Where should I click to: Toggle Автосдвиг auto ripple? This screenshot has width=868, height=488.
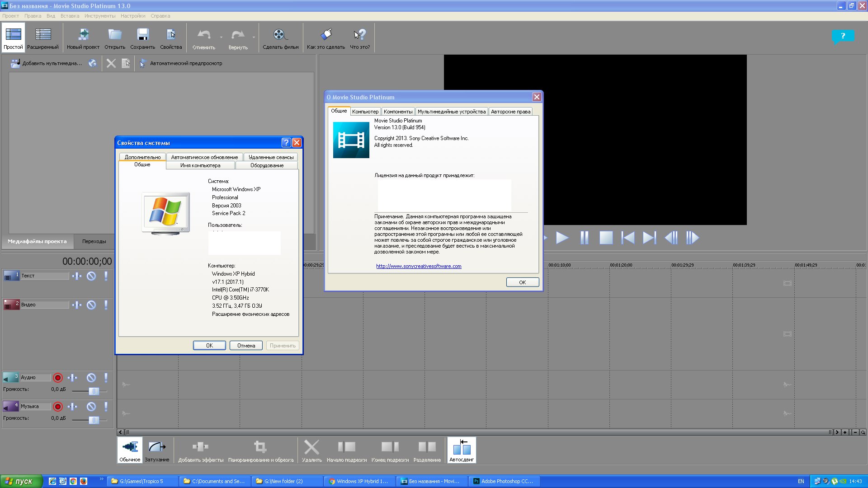462,450
